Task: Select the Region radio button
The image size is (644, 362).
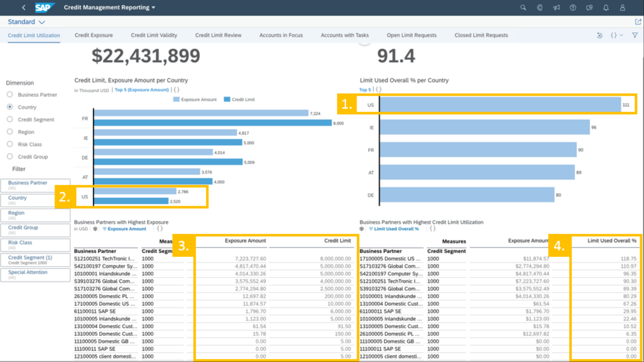Action: [10, 132]
